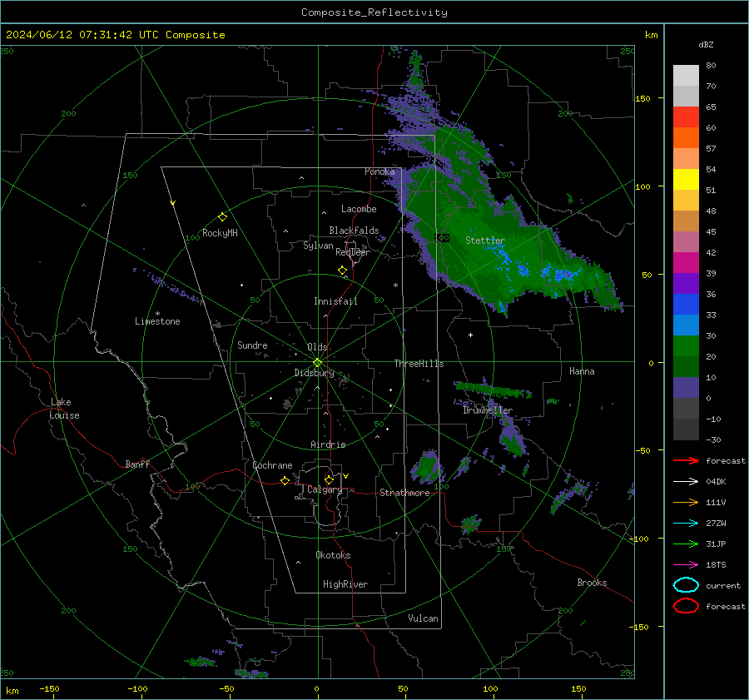The image size is (749, 700).
Task: Click the Olds town label
Action: (x=317, y=347)
